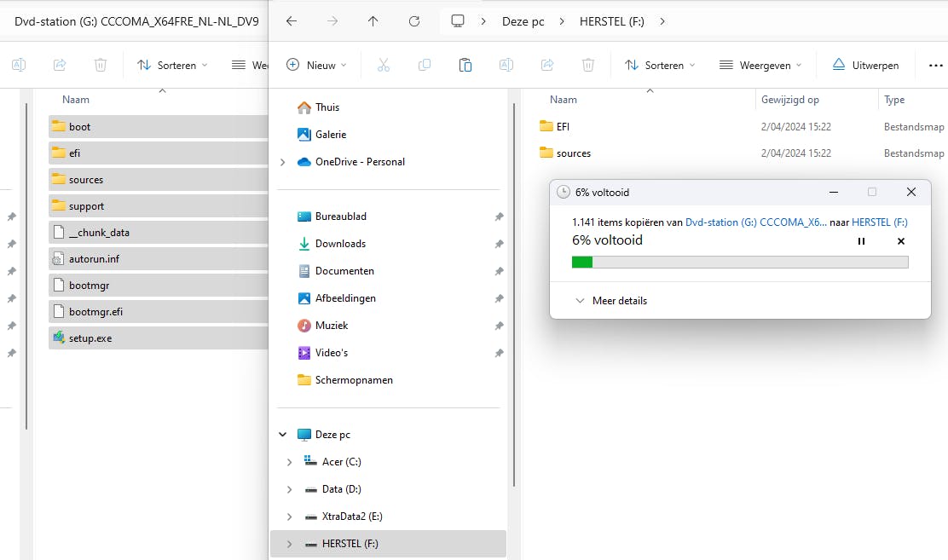948x560 pixels.
Task: Open Weergeven dropdown menu
Action: [760, 65]
